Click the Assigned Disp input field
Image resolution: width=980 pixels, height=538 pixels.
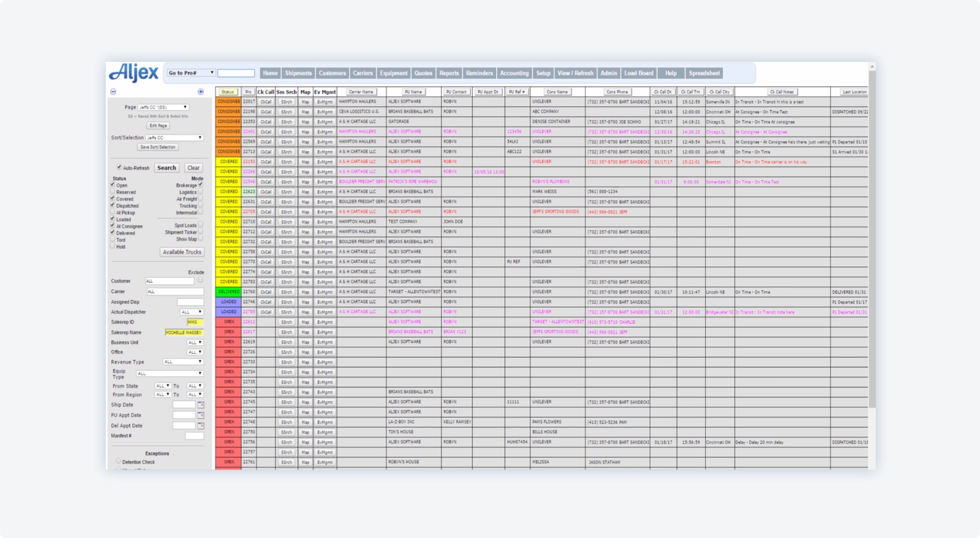190,302
